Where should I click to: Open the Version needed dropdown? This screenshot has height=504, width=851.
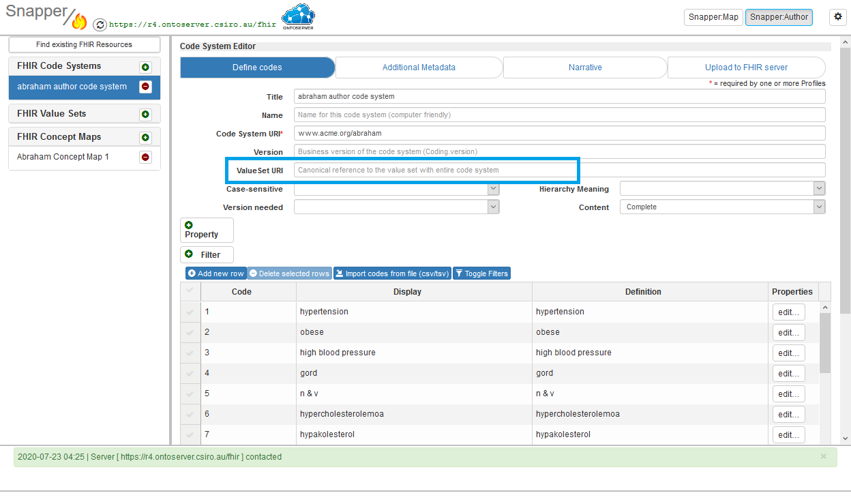click(396, 207)
